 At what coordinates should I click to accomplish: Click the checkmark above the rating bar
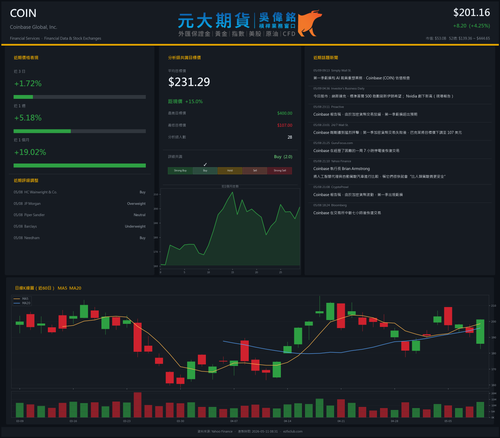coord(205,165)
